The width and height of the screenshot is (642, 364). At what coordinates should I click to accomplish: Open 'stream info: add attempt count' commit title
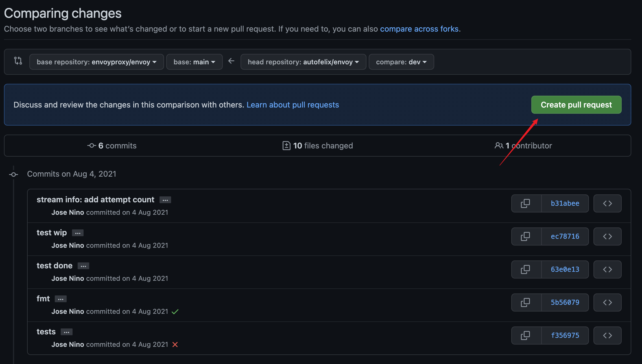coord(95,200)
